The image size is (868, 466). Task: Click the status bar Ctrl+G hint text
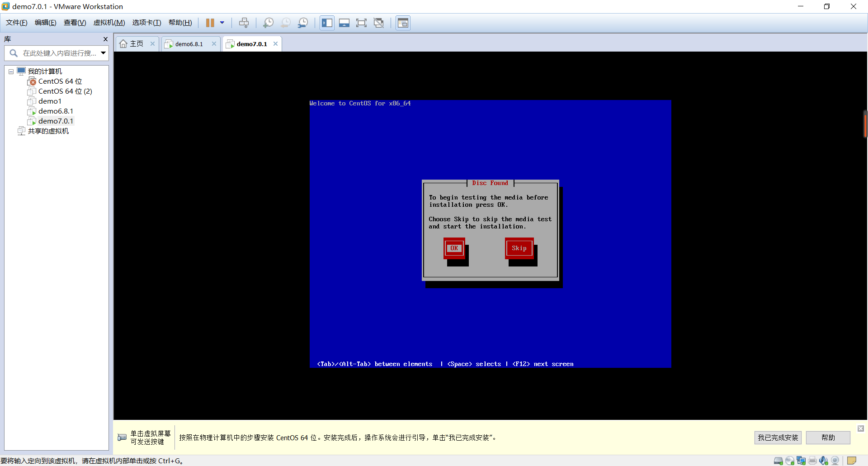[92, 461]
